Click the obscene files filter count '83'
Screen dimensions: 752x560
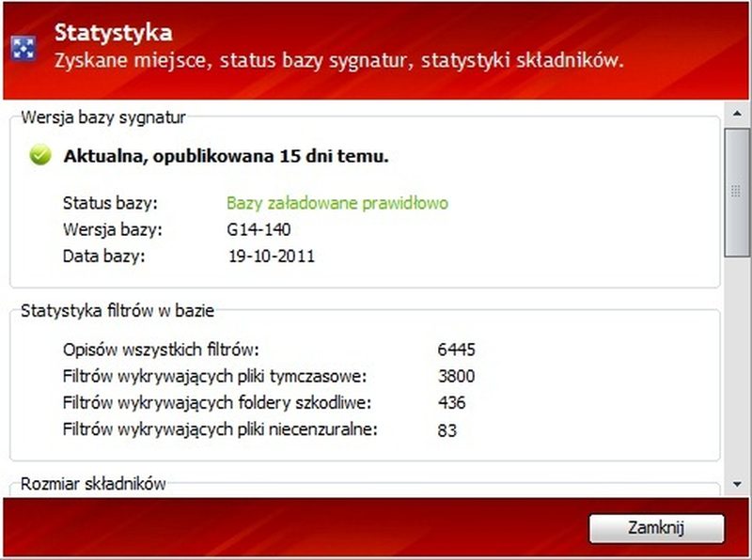(x=447, y=430)
